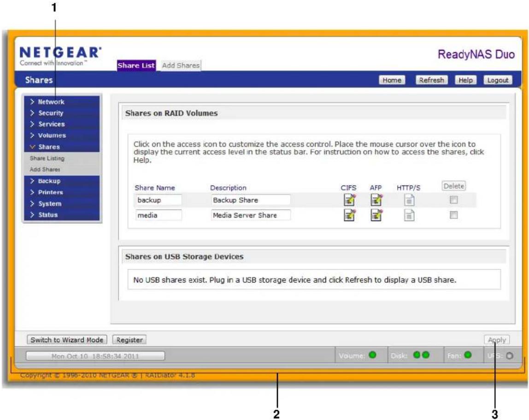
Task: Open AFP access settings for backup share
Action: 376,200
